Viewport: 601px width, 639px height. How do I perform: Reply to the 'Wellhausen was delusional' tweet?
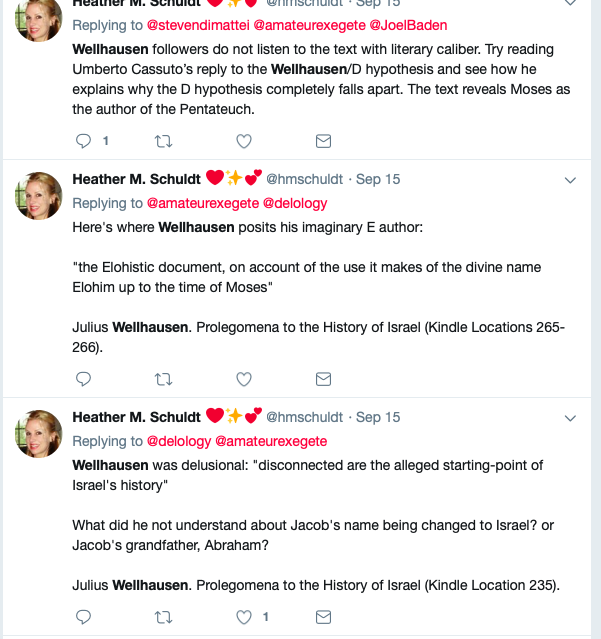84,617
